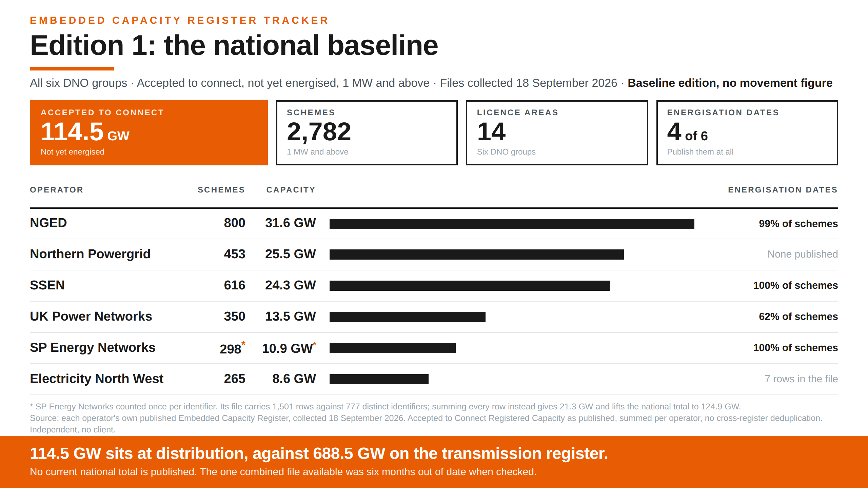This screenshot has width=868, height=488.
Task: Click the SP Energy Networks capacity bar
Action: tap(393, 348)
